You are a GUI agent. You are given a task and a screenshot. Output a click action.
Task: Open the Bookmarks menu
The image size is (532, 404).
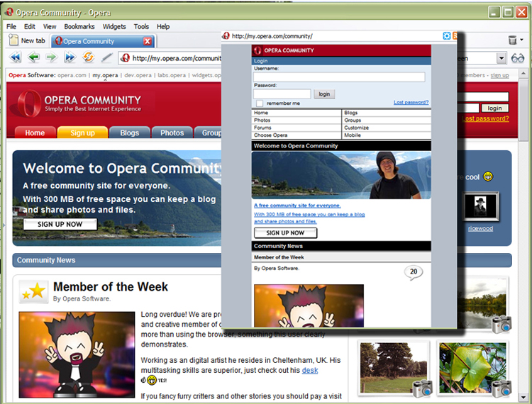pyautogui.click(x=79, y=26)
